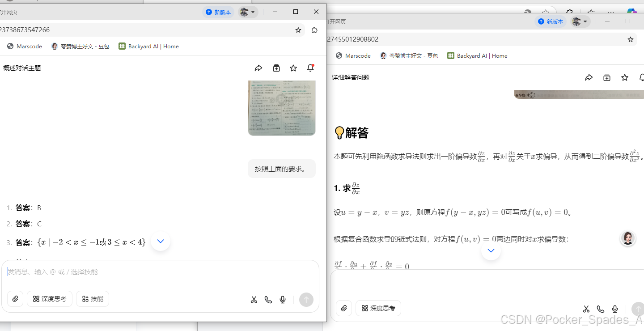The width and height of the screenshot is (644, 331).
Task: Open 夸赞博主好文 - 豆包 bookmark in front window
Action: [x=80, y=46]
